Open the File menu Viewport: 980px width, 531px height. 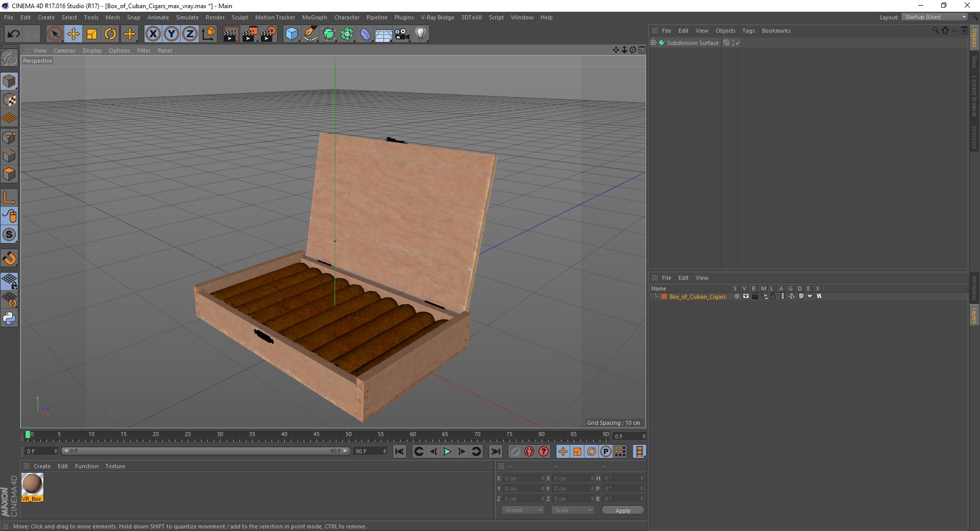9,17
